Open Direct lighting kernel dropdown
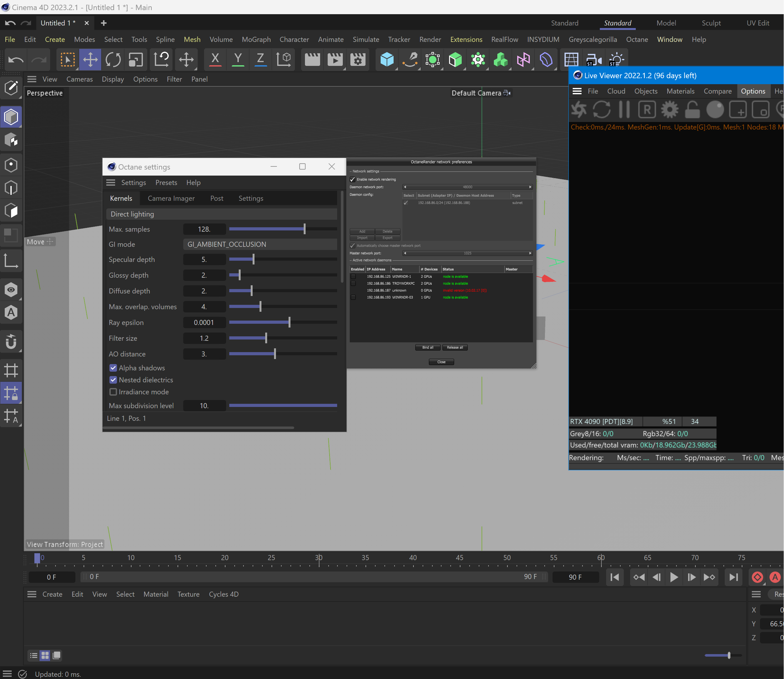 click(222, 214)
